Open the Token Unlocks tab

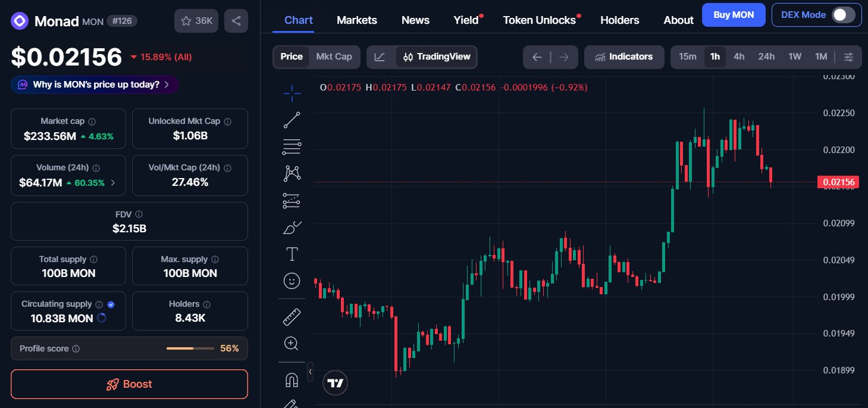coord(540,20)
